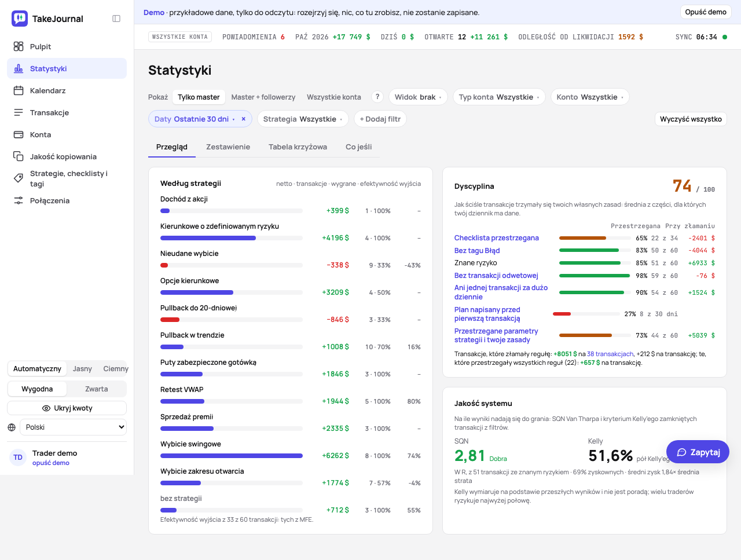
Task: Open Strategie, checklisty i tagi icon
Action: click(x=19, y=178)
